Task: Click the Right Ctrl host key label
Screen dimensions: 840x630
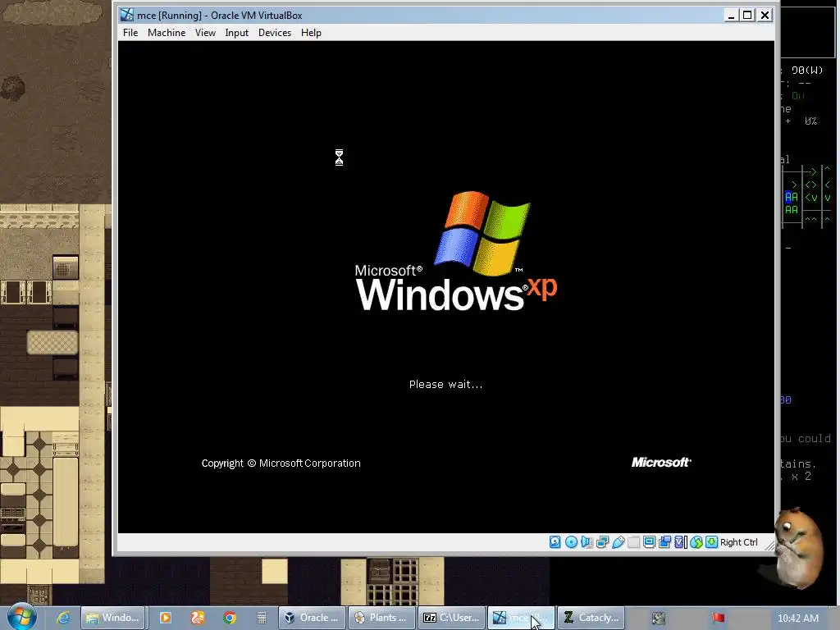Action: [x=739, y=542]
